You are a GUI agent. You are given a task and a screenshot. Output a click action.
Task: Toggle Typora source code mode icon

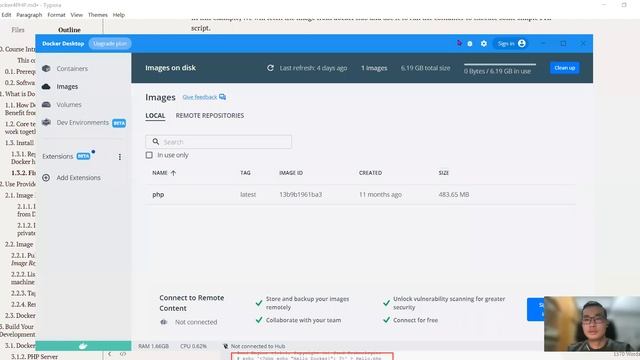pyautogui.click(x=123, y=354)
